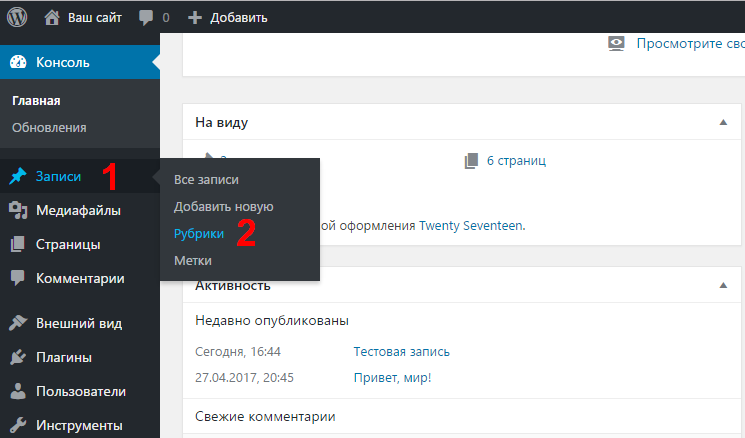This screenshot has width=745, height=438.
Task: Open the Twenty Seventeen theme link
Action: 471,225
